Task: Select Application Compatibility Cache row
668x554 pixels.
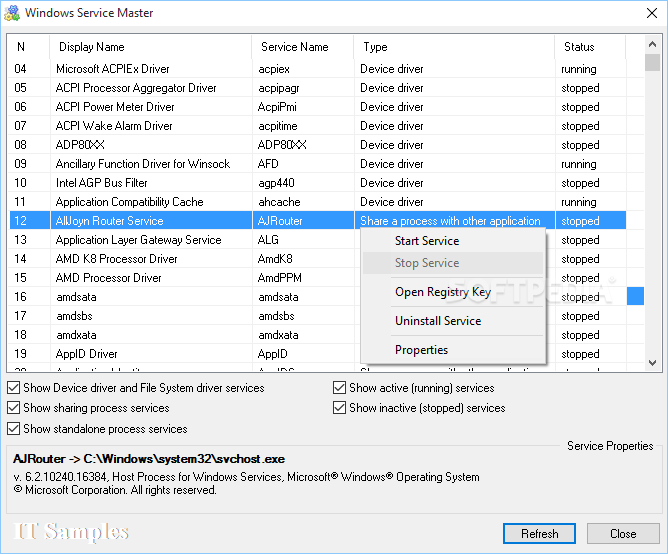Action: click(x=317, y=202)
